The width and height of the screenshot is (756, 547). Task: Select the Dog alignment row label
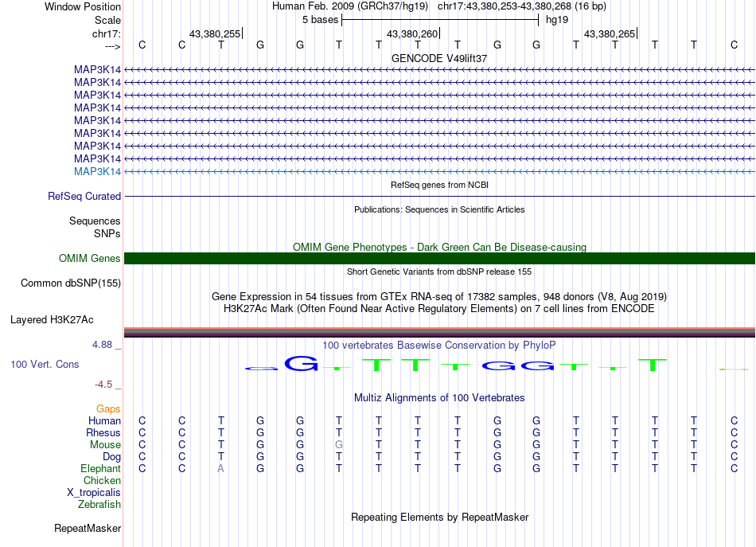[112, 457]
